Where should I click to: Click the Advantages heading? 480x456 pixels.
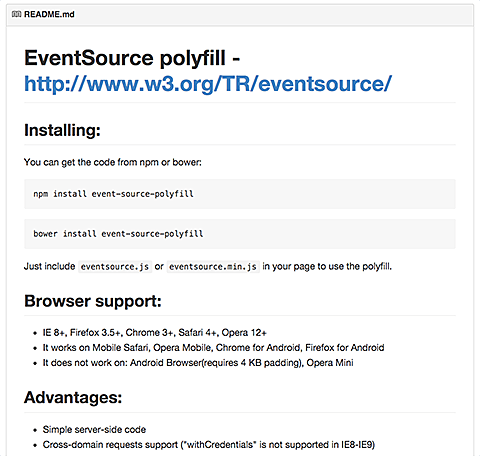click(x=73, y=397)
